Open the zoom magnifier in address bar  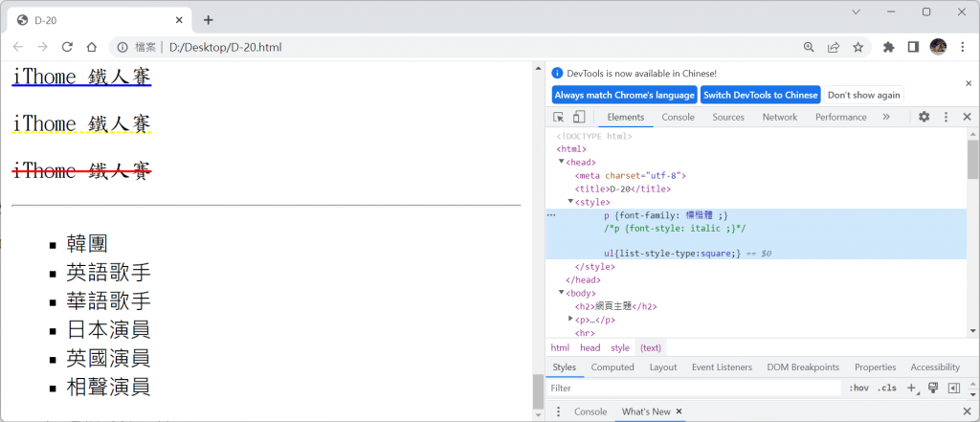point(809,47)
